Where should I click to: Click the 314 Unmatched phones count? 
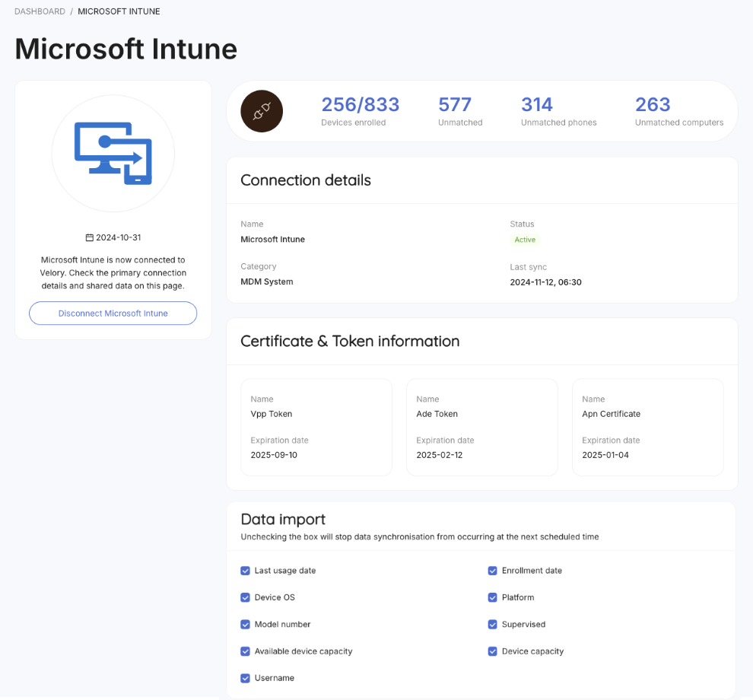click(537, 105)
